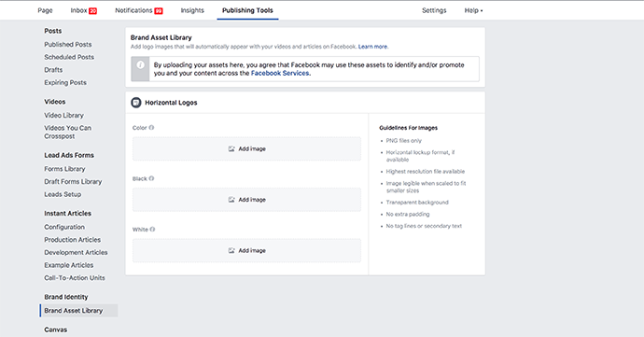Click the Brand Identity heading
This screenshot has width=644, height=337.
coord(66,297)
